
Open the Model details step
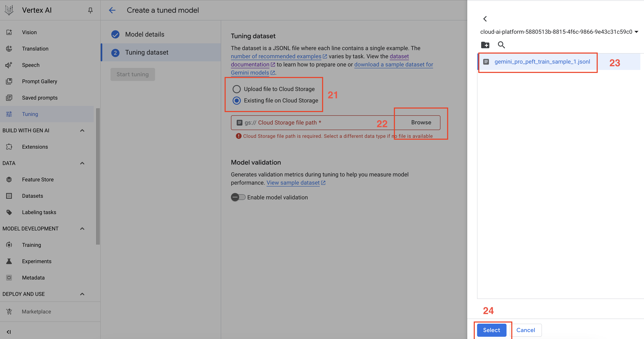(161, 35)
